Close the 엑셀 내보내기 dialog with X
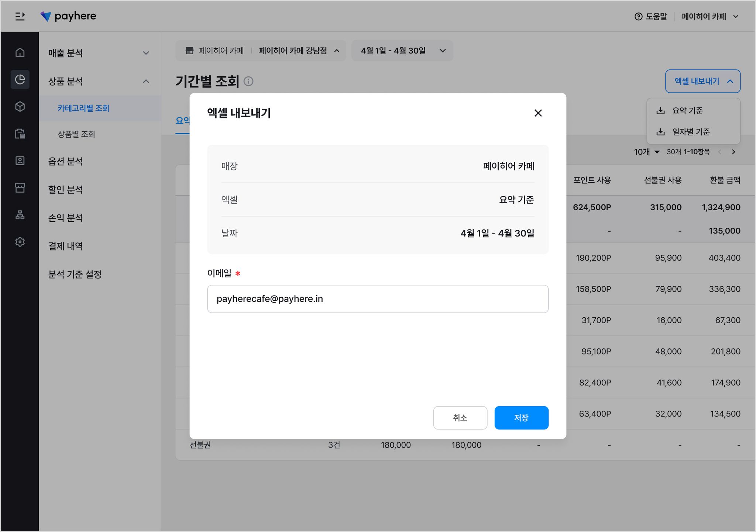 pos(538,113)
